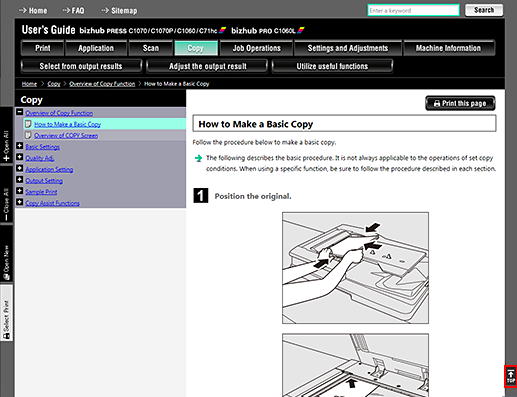Click the TOP scroll-to-top icon
The height and width of the screenshot is (397, 517).
pyautogui.click(x=511, y=376)
